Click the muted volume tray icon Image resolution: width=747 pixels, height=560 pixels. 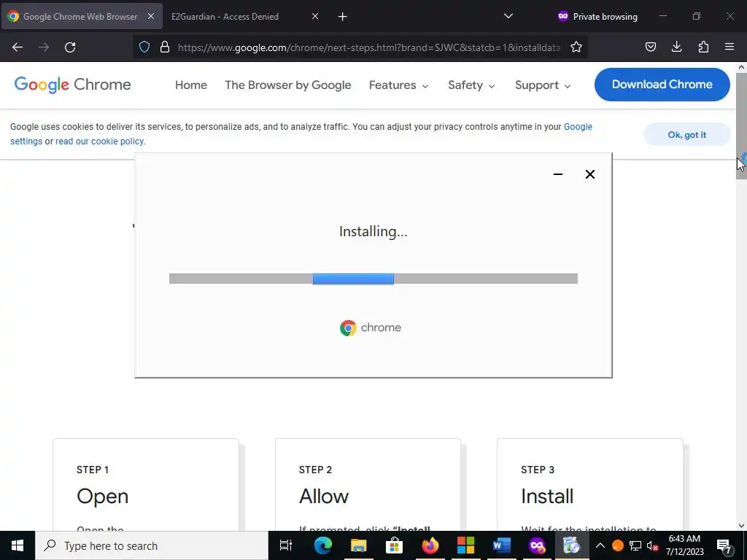pyautogui.click(x=653, y=545)
